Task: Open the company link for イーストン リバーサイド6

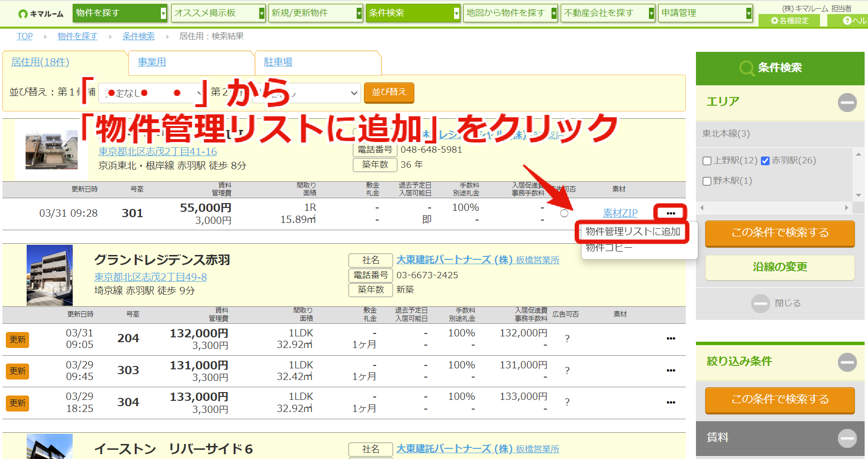Action: 478,449
